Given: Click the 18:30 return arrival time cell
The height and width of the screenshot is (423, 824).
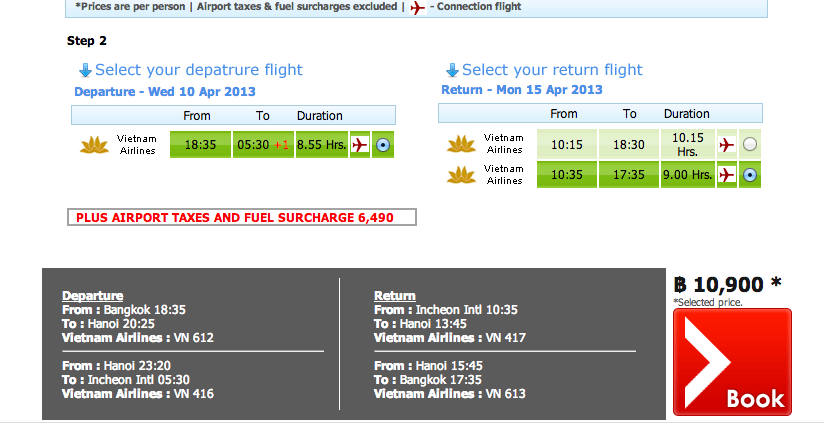Looking at the screenshot, I should pyautogui.click(x=629, y=144).
